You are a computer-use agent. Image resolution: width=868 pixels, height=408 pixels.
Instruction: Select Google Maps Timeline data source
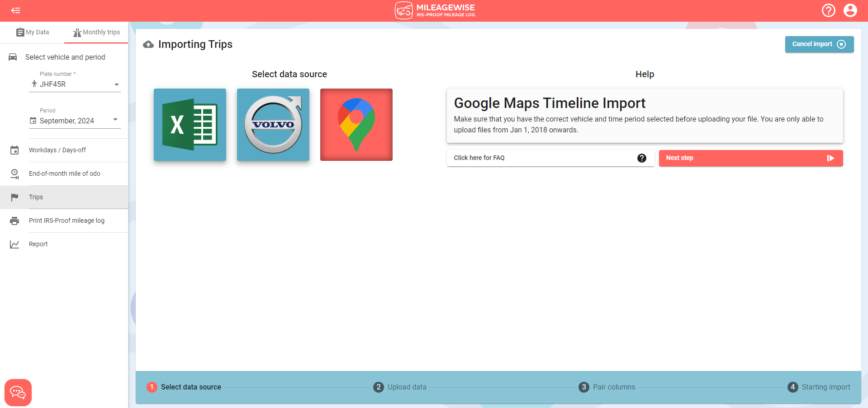point(356,125)
